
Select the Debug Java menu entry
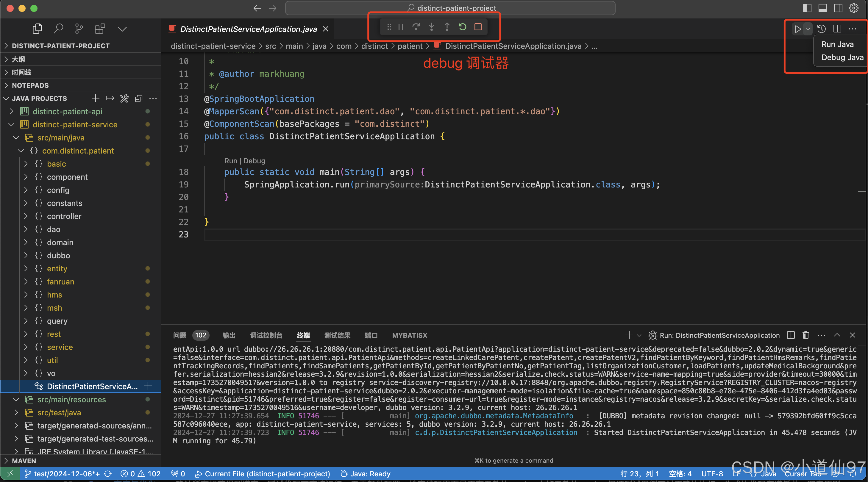[x=842, y=58]
